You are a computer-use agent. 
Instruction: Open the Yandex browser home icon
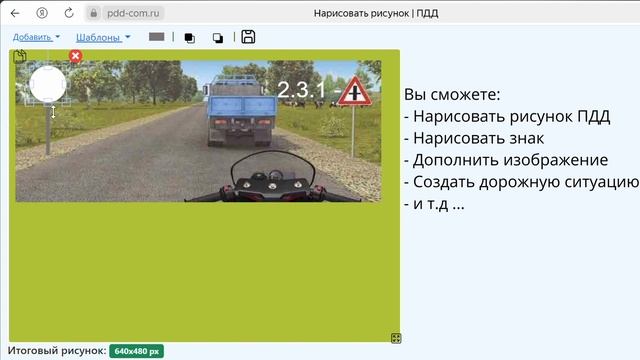click(42, 13)
